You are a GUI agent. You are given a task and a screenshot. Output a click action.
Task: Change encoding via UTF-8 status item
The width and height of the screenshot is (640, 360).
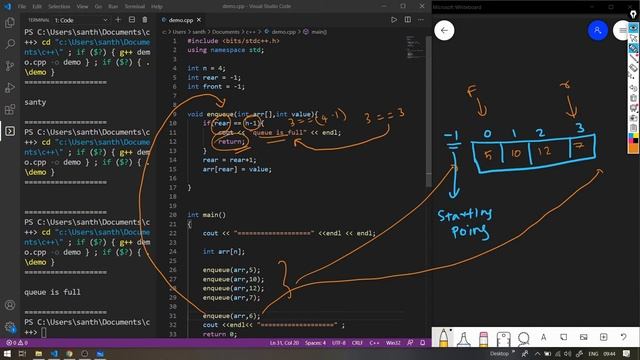pos(339,342)
